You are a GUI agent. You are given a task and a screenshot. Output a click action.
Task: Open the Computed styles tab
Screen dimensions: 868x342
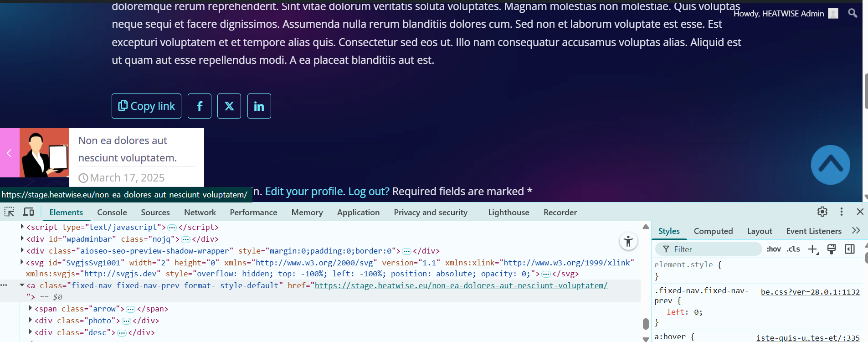(x=713, y=231)
